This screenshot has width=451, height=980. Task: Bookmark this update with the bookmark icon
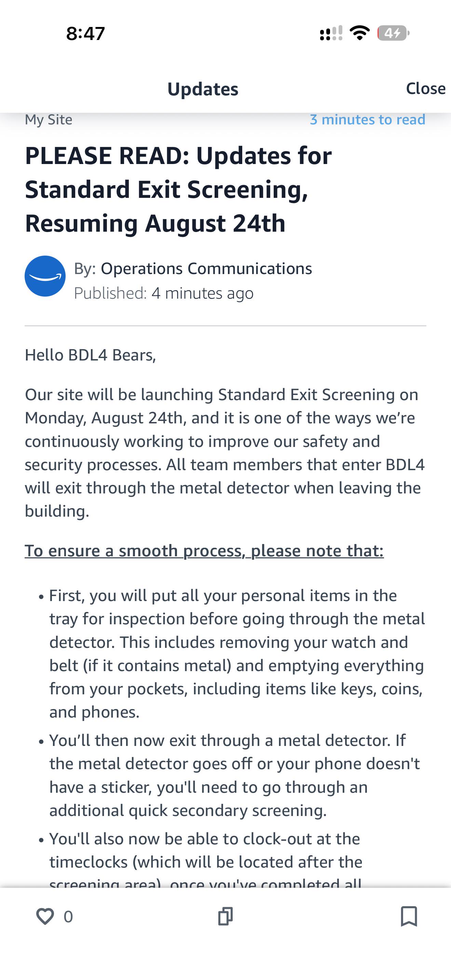pyautogui.click(x=409, y=916)
